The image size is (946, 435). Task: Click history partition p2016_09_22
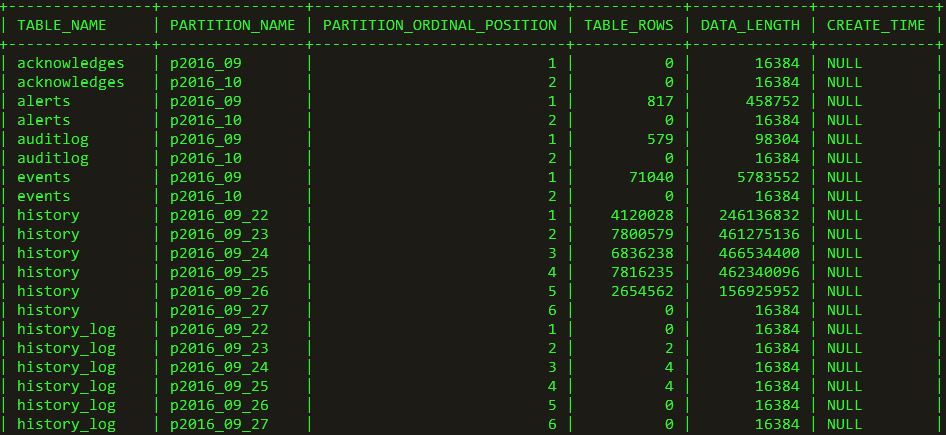coord(220,215)
